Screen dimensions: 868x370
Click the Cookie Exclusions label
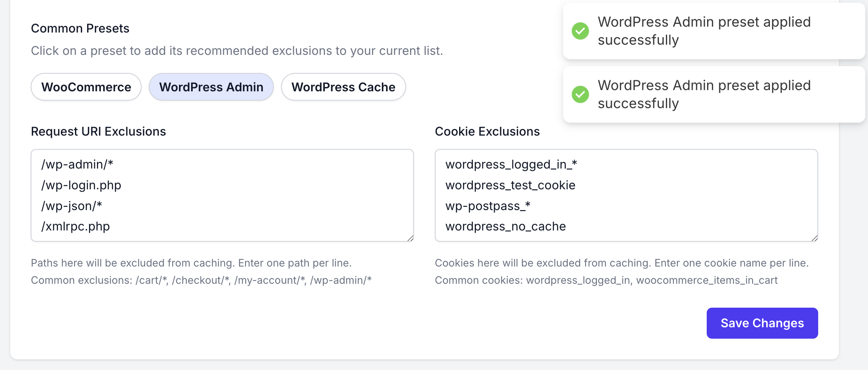coord(487,131)
